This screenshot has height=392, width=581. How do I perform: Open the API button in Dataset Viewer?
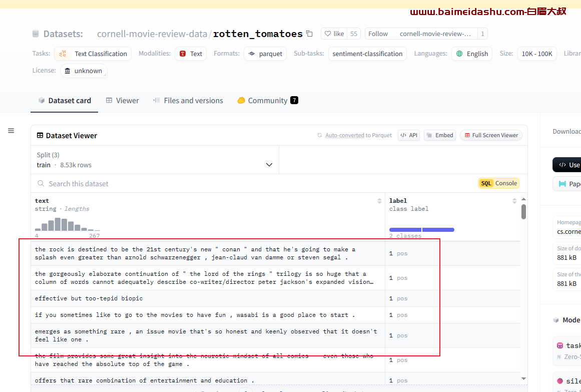409,135
